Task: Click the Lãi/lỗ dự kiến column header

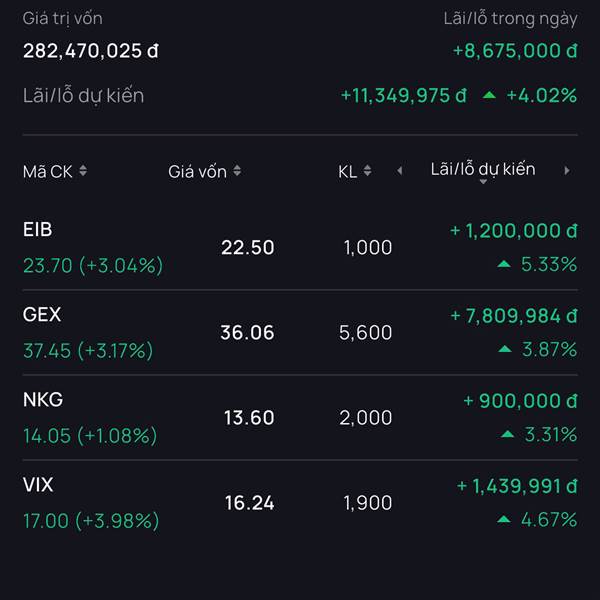Action: point(483,170)
